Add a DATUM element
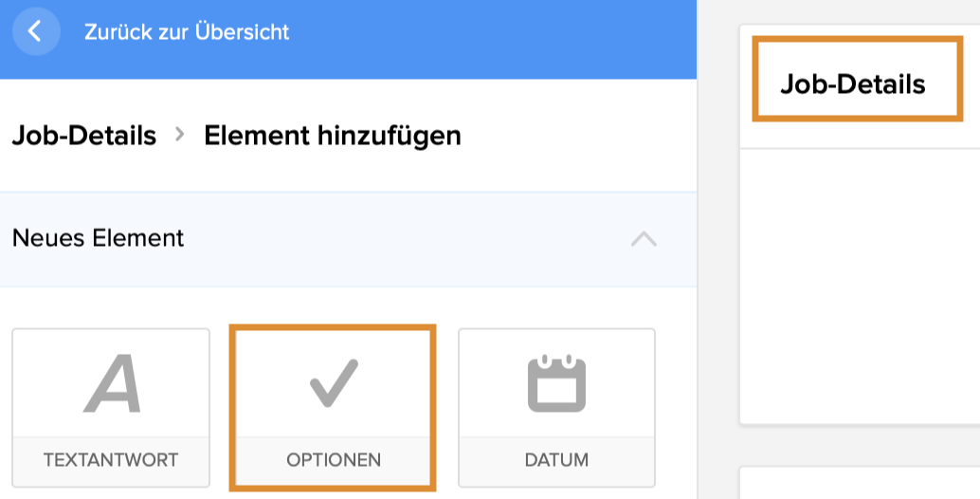 pyautogui.click(x=556, y=460)
